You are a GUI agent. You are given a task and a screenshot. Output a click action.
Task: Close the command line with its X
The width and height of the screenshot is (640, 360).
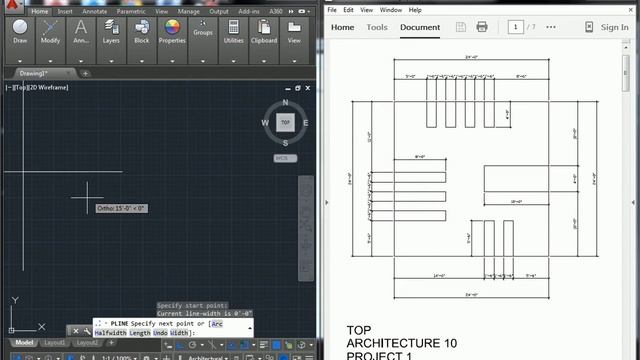pyautogui.click(x=76, y=331)
